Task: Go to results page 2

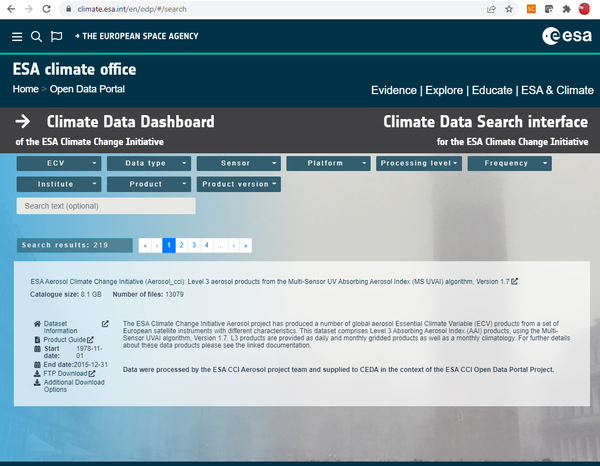Action: (181, 245)
